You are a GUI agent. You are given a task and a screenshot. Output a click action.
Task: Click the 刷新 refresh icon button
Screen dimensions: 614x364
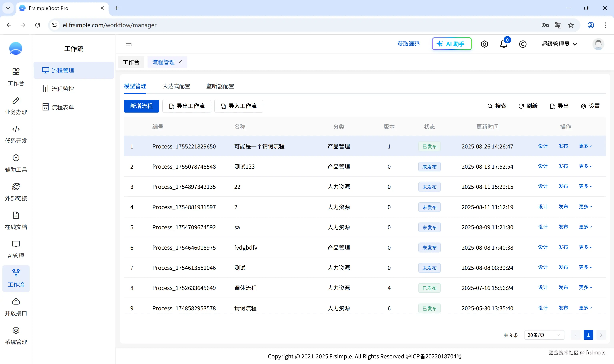(x=528, y=106)
